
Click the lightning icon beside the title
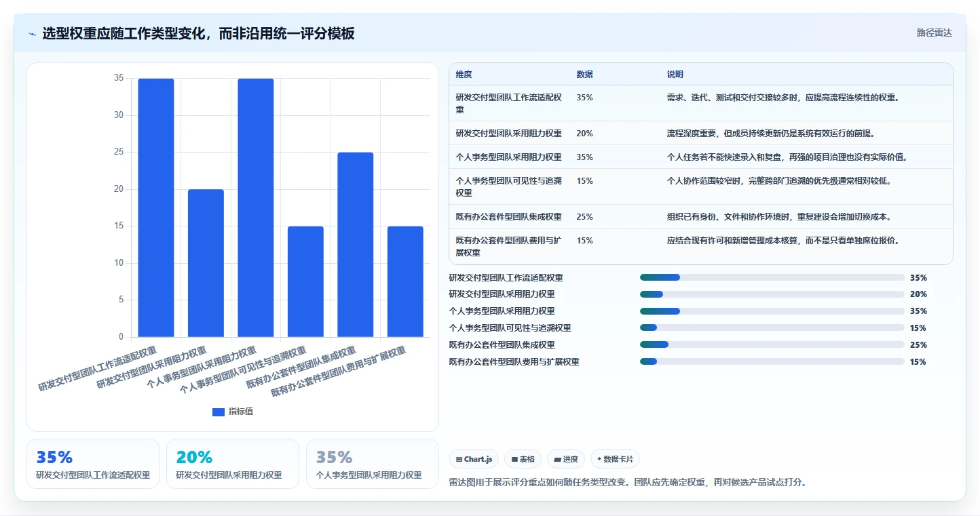[x=32, y=34]
